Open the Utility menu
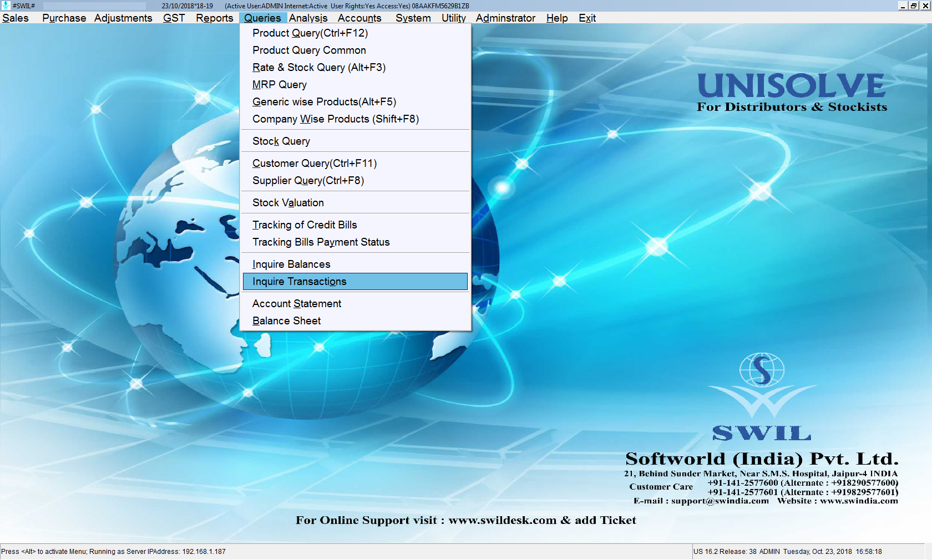The height and width of the screenshot is (560, 932). pos(453,18)
